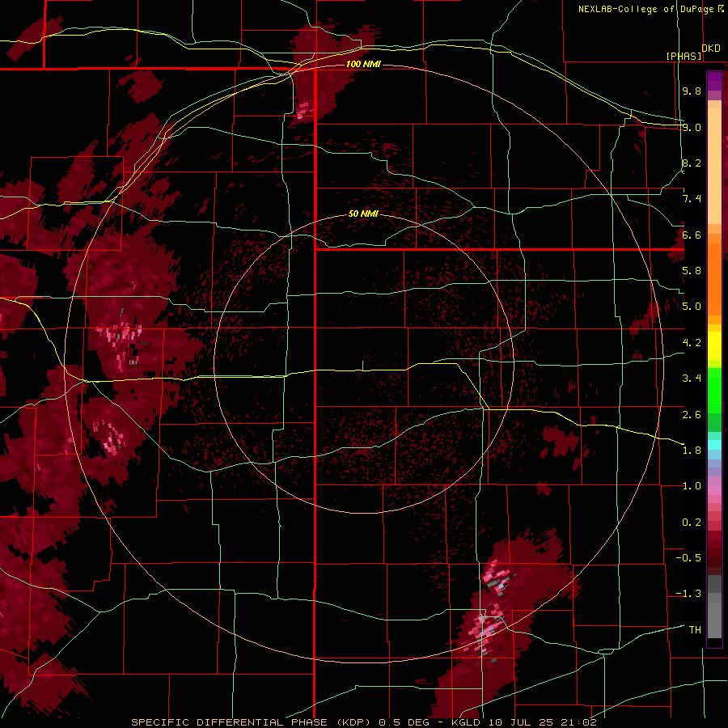This screenshot has width=728, height=728.
Task: Click the 4.2 scale value
Action: [692, 343]
